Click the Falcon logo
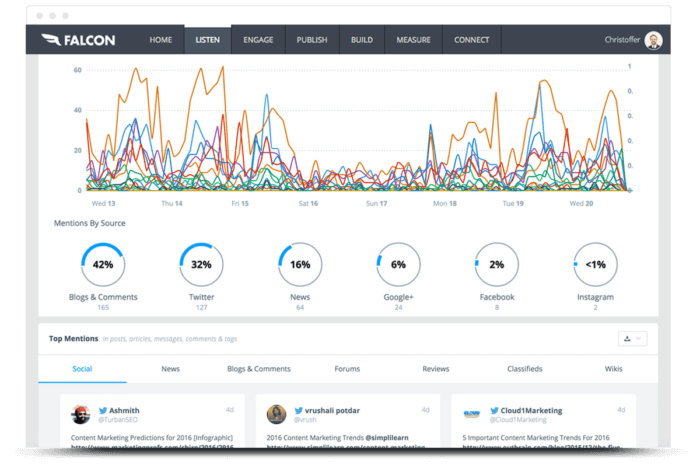This screenshot has height=467, width=700. tap(78, 40)
